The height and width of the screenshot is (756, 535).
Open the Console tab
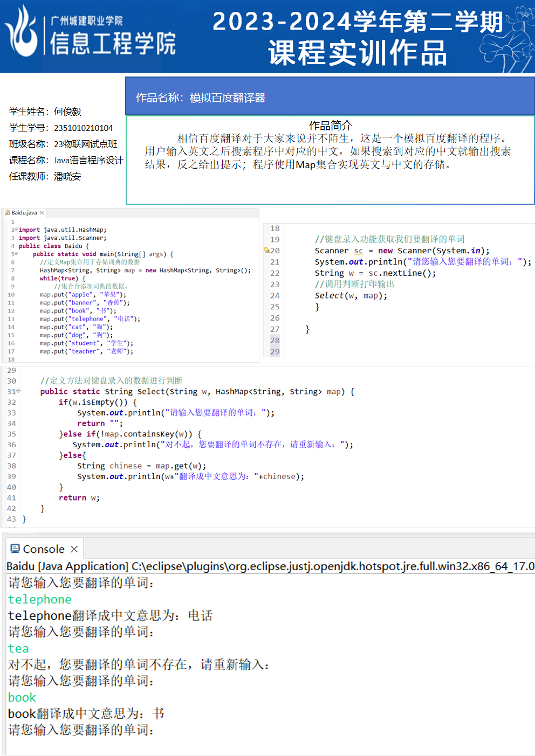pos(43,549)
